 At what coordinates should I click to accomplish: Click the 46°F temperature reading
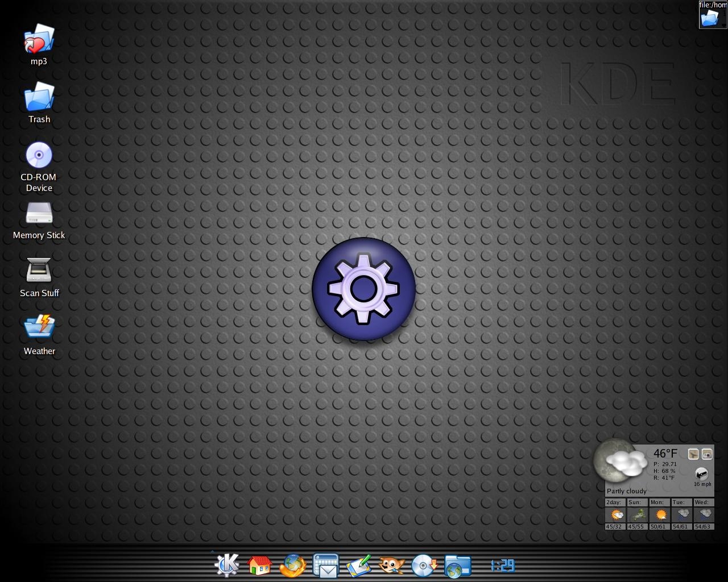665,454
